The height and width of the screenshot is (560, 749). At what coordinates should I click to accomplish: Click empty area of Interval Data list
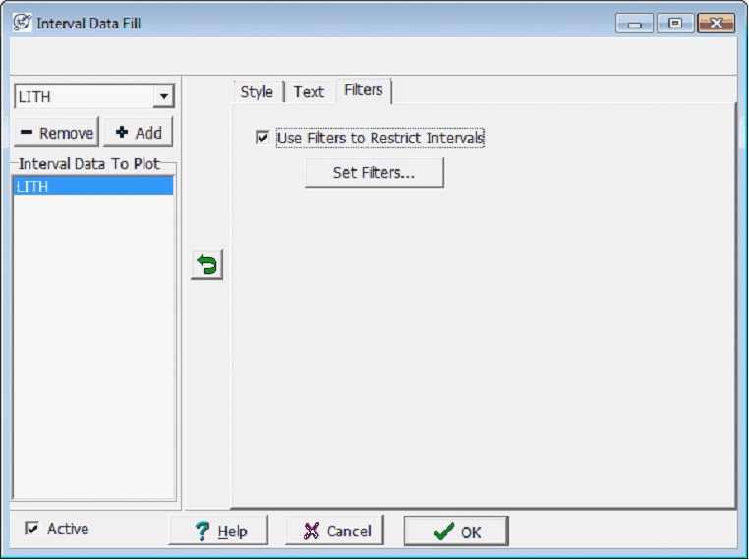point(93,346)
